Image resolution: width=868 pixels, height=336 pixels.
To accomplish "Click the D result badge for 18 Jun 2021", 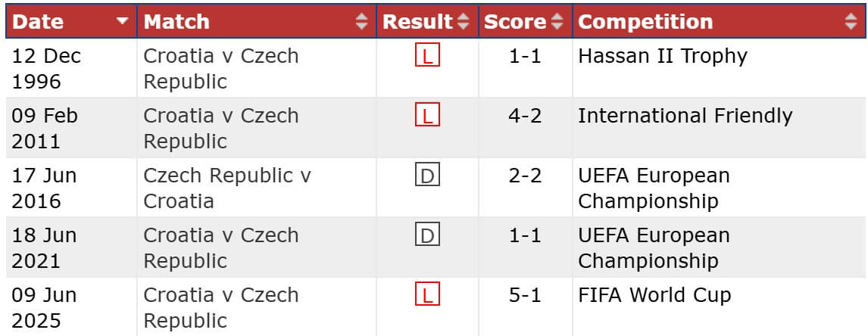I will click(427, 235).
